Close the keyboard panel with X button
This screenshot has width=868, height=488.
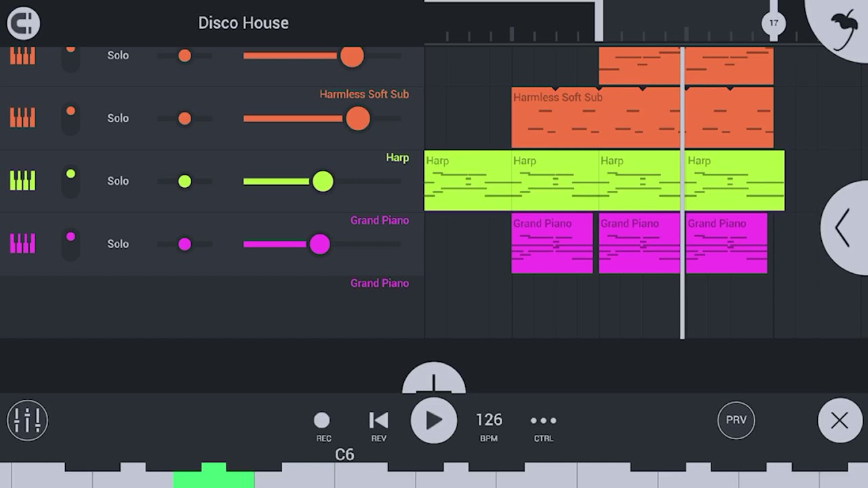coord(840,420)
